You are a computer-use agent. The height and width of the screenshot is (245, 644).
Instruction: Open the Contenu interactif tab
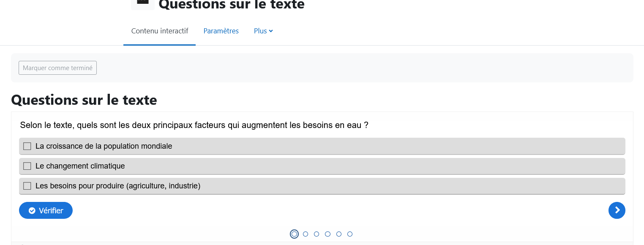click(x=160, y=31)
